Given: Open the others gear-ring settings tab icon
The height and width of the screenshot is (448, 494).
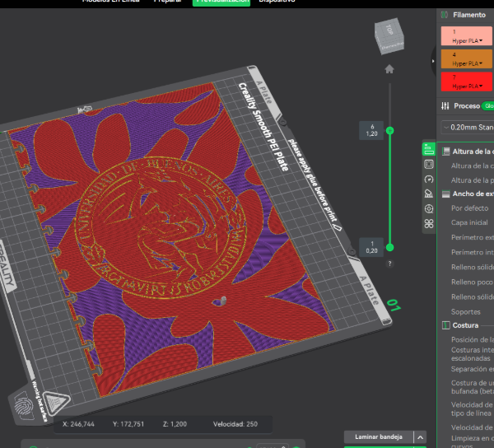Looking at the screenshot, I should [429, 208].
